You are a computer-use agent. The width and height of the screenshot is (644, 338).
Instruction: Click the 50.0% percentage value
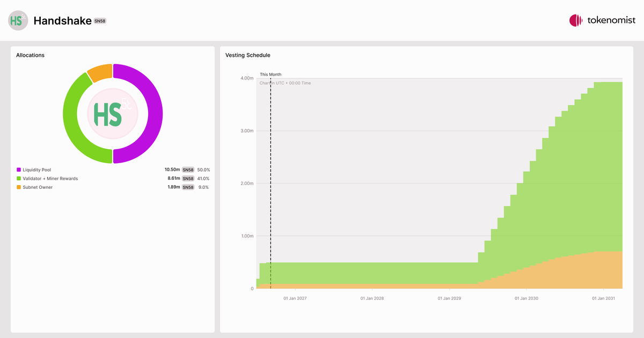click(203, 170)
